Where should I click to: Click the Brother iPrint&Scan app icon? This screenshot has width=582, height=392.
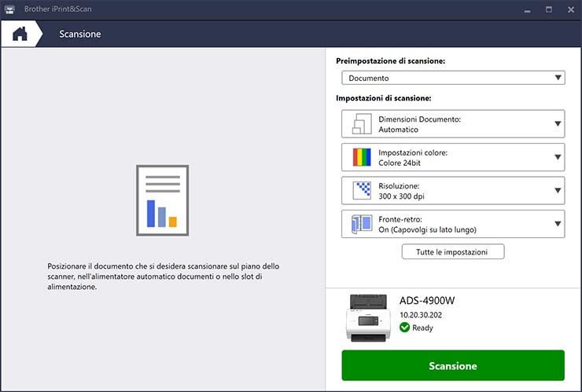coord(9,9)
